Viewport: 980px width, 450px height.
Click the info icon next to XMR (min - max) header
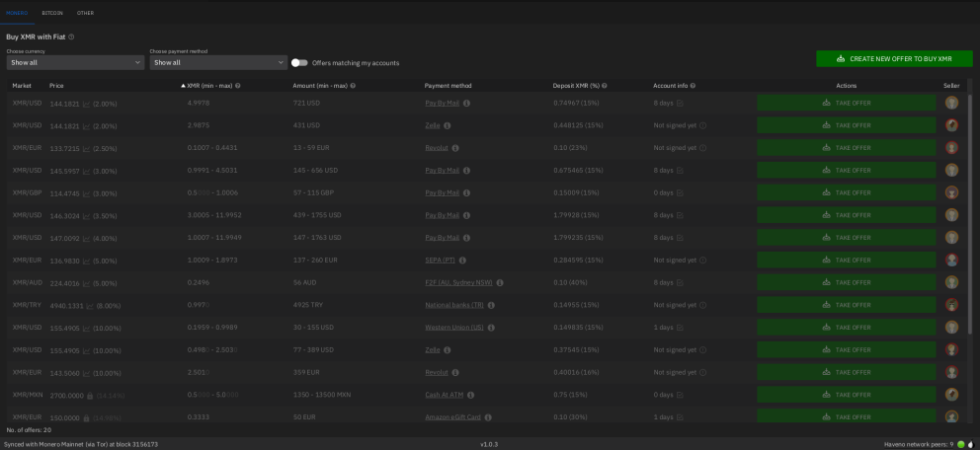[238, 86]
